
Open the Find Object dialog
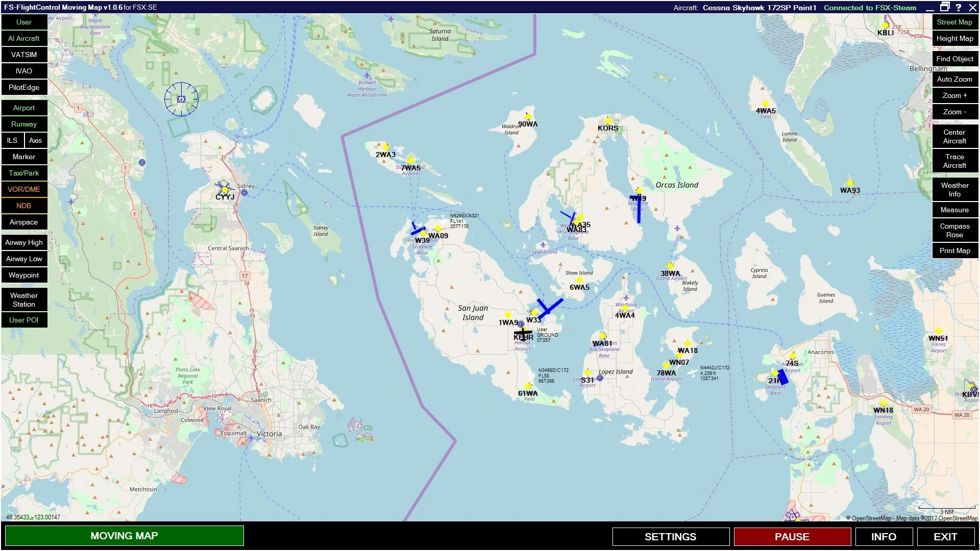(954, 59)
